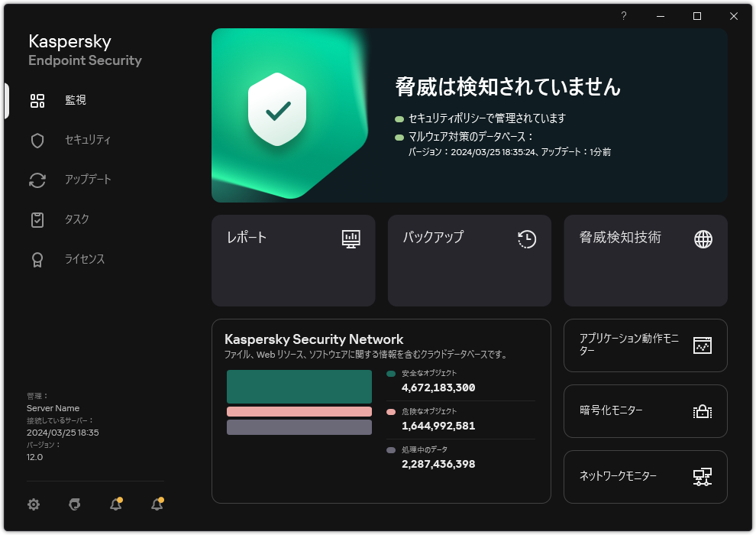Click the globe icon on 脅威検知技術 card
The height and width of the screenshot is (535, 756).
click(x=702, y=239)
